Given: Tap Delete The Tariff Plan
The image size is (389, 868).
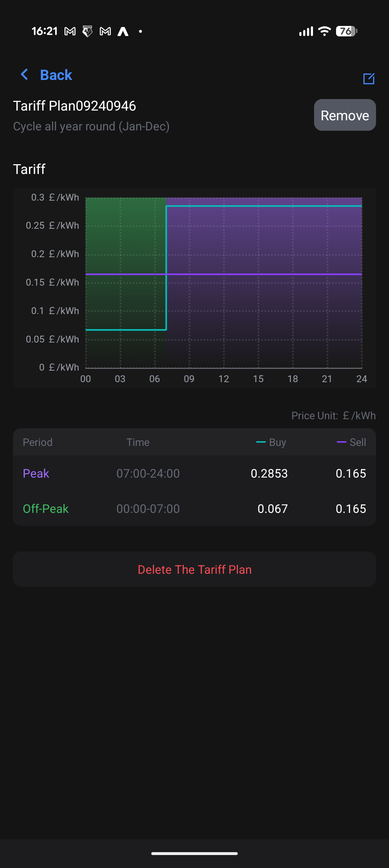Looking at the screenshot, I should click(194, 569).
